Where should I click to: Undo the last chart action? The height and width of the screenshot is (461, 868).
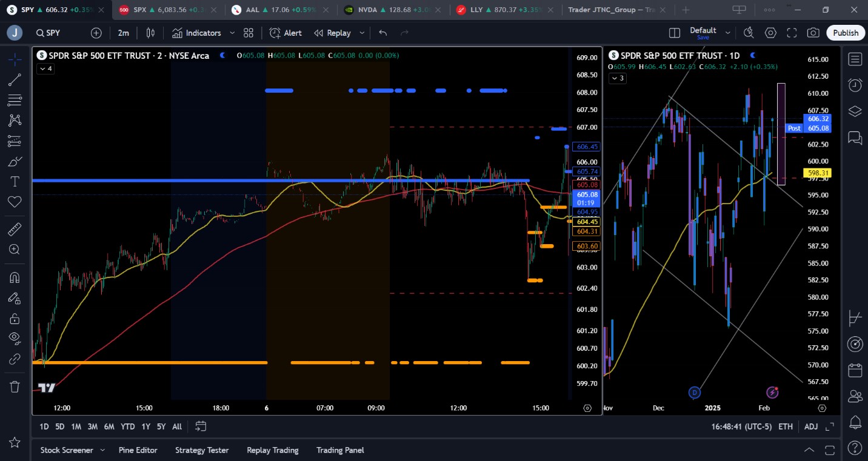(x=383, y=33)
